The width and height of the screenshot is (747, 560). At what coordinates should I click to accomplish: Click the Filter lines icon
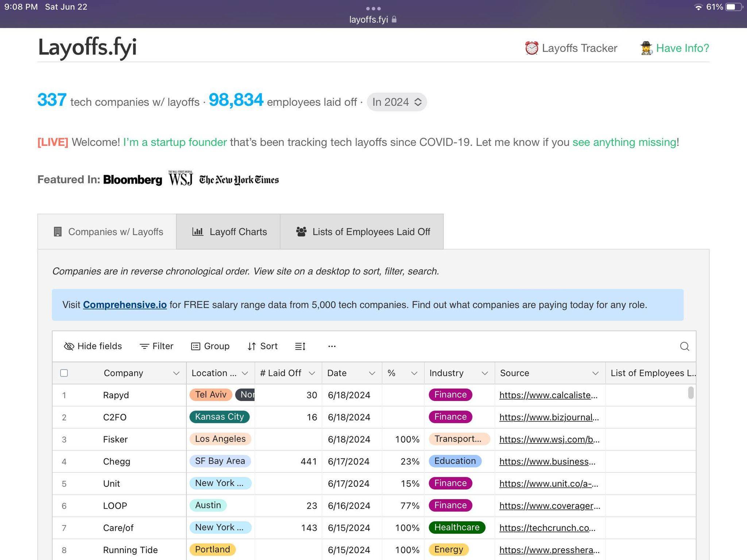coord(144,346)
